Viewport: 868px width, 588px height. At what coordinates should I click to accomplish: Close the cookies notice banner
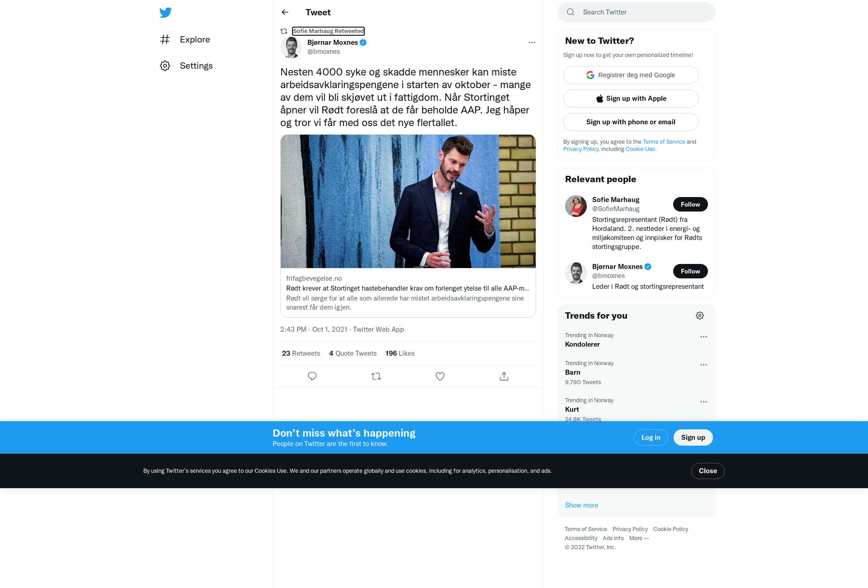708,471
